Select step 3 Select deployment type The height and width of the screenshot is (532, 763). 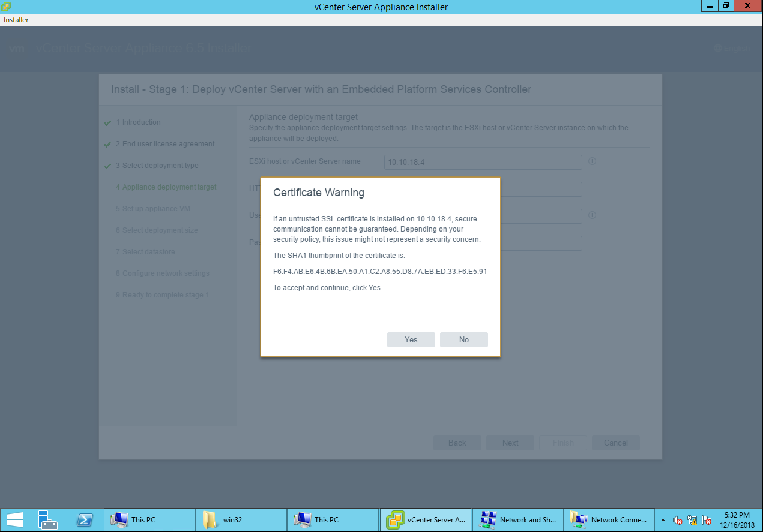(x=157, y=166)
